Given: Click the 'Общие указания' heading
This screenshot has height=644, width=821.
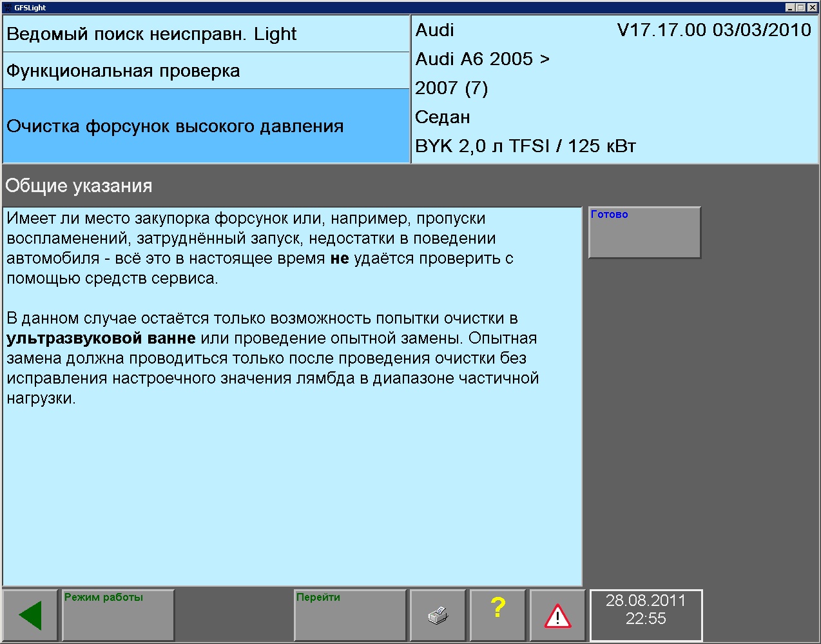Looking at the screenshot, I should coord(79,186).
